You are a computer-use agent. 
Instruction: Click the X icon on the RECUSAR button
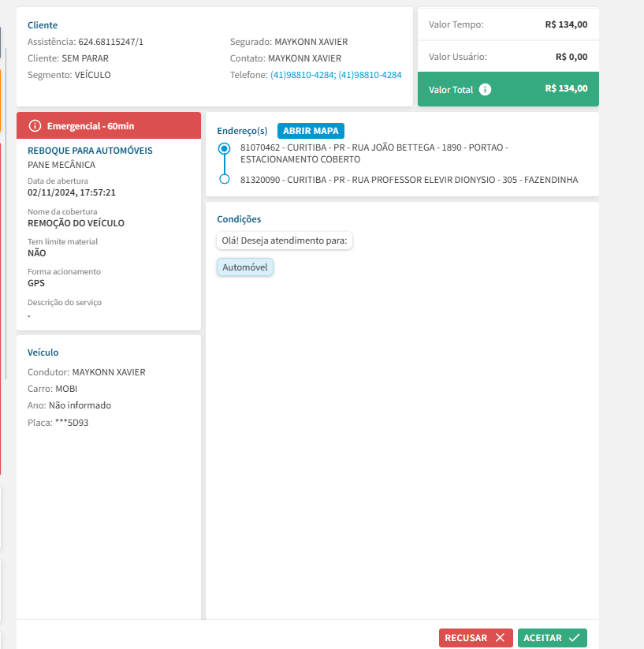[500, 638]
